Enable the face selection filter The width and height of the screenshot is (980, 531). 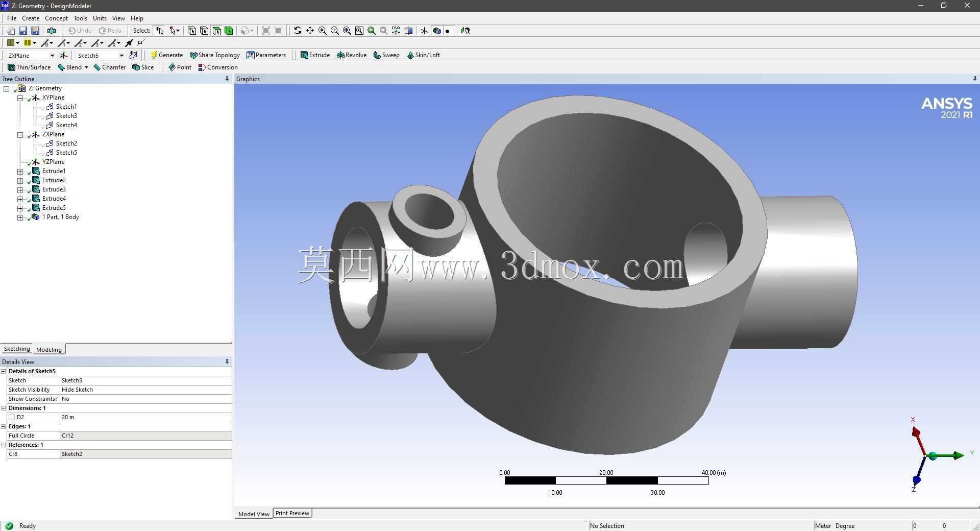point(216,31)
